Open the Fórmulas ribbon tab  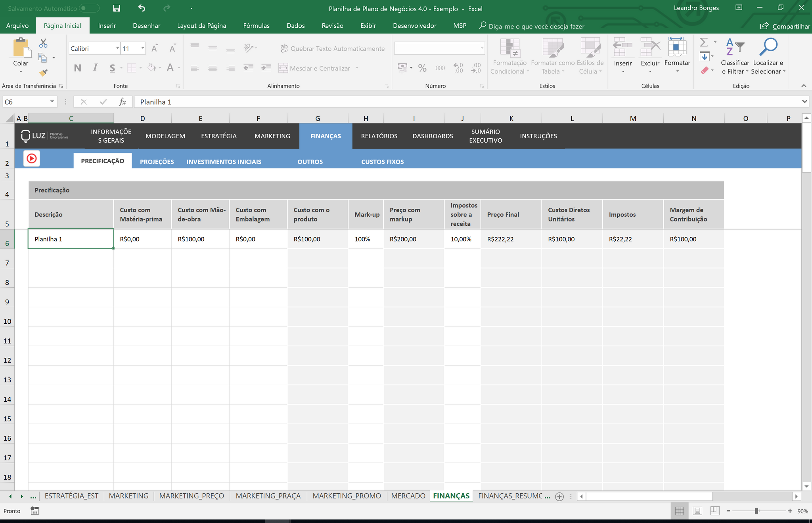(256, 26)
